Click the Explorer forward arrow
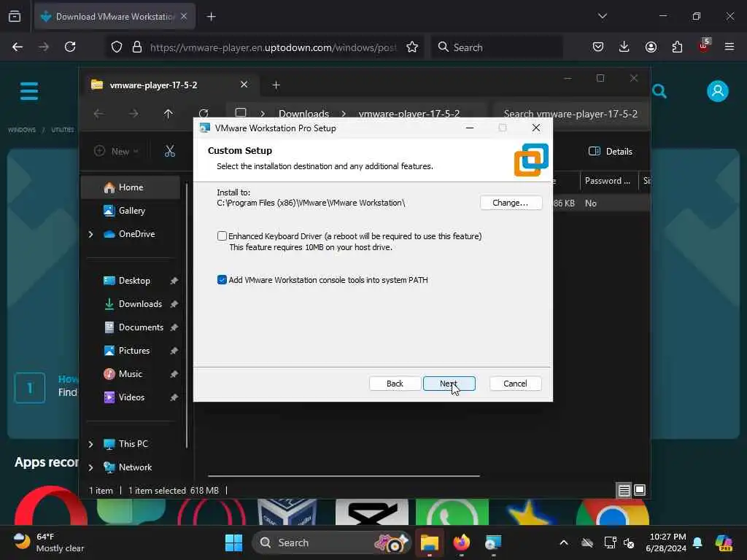 point(133,114)
